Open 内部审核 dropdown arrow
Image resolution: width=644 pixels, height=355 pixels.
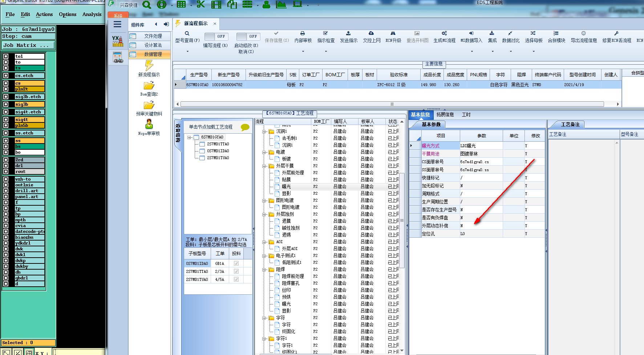click(303, 52)
